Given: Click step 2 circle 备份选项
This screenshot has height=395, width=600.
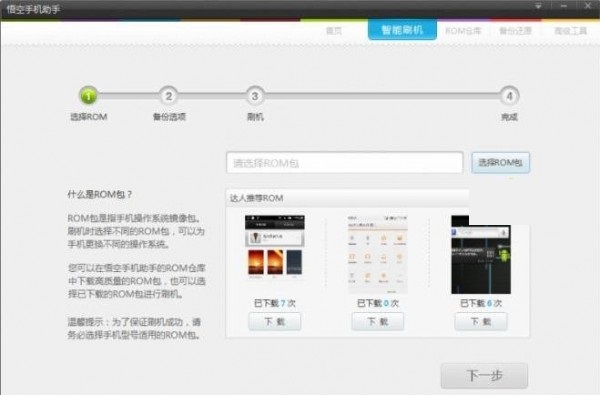Looking at the screenshot, I should tap(169, 96).
